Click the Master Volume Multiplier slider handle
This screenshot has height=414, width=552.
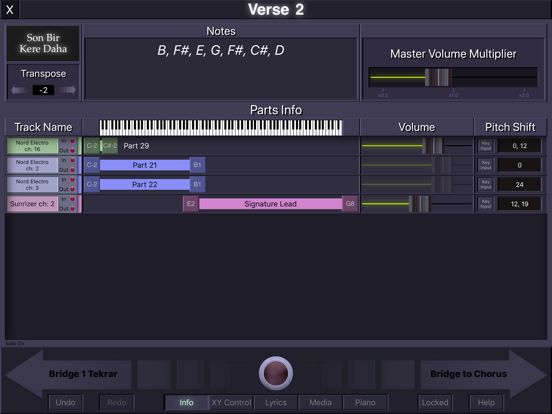point(438,77)
